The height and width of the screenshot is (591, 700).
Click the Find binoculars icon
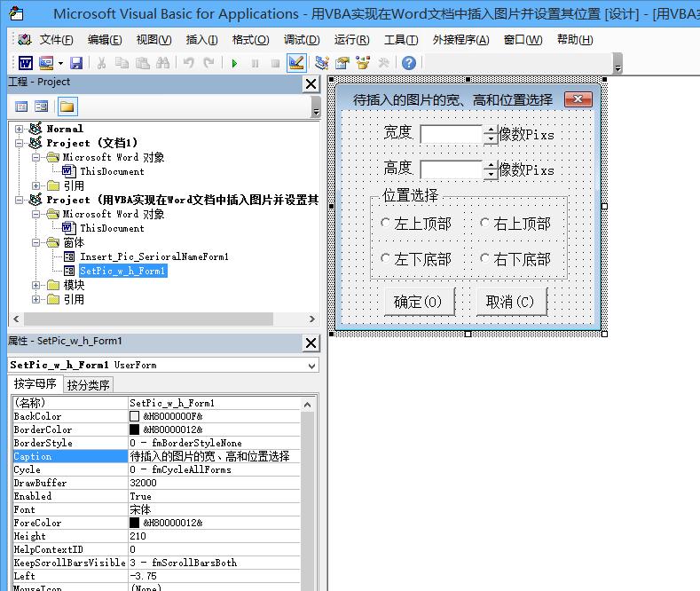pos(163,63)
